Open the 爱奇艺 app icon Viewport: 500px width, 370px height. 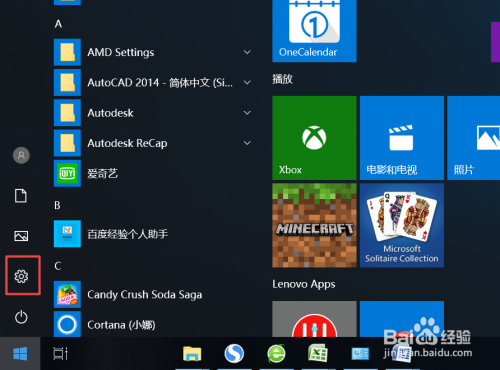click(x=67, y=173)
